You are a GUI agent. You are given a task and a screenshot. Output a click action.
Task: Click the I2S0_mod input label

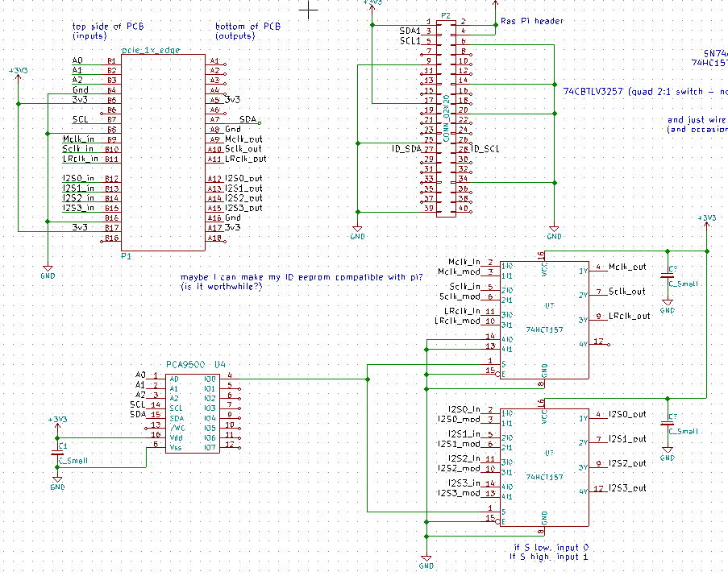coord(459,419)
